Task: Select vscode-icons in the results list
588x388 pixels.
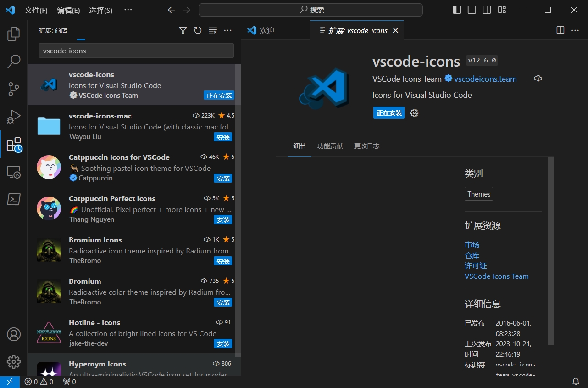Action: pos(131,84)
